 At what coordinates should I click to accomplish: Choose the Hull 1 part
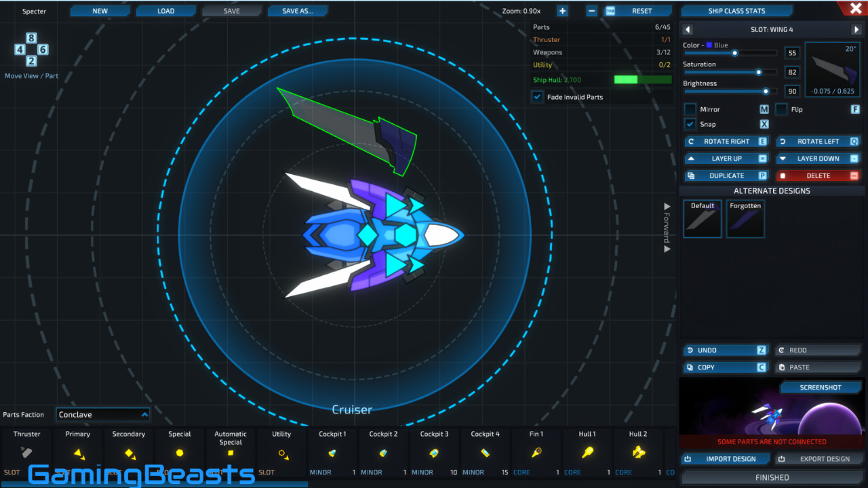click(587, 452)
